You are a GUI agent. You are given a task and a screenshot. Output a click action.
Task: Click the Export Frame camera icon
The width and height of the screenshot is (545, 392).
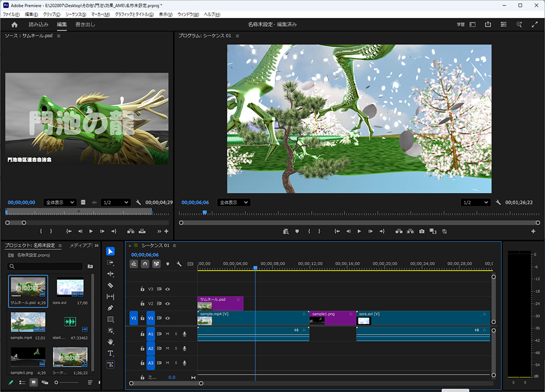pos(421,231)
